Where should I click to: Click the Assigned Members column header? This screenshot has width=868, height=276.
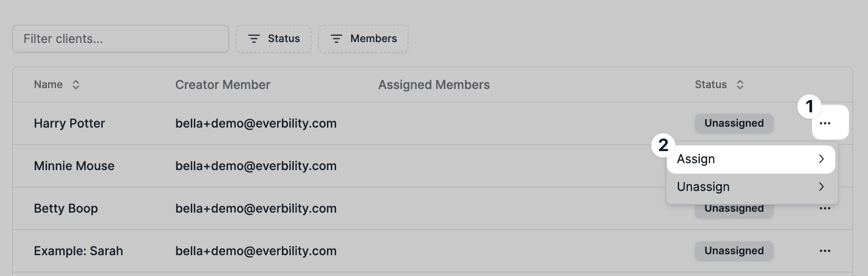(x=434, y=85)
